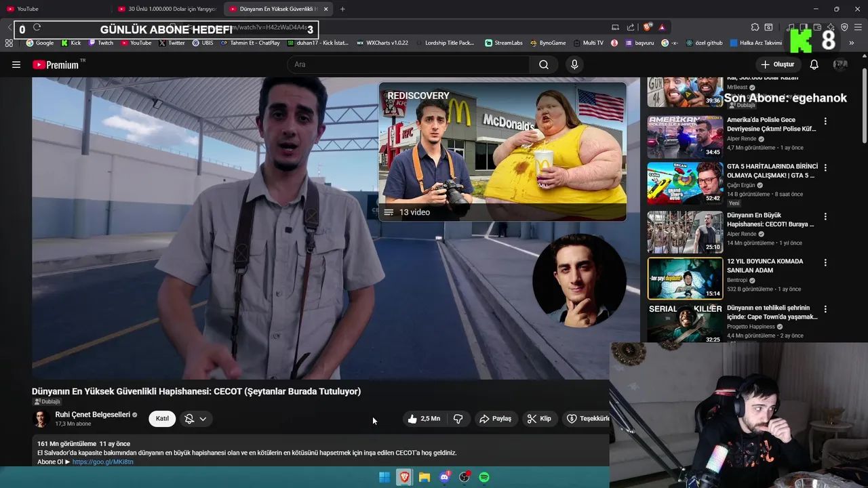
Task: Switch to the first YouTube browser tab
Action: coord(54,9)
